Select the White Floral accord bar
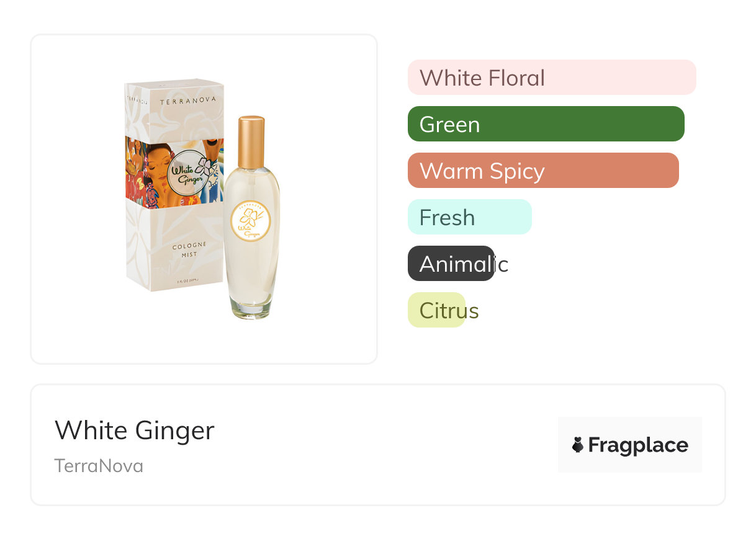The image size is (756, 536). [x=551, y=78]
